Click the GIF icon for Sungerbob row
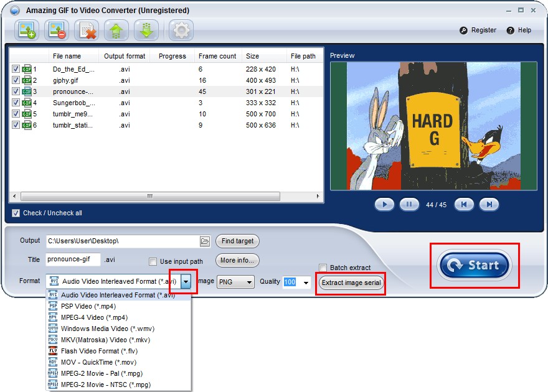The image size is (548, 392). (27, 103)
